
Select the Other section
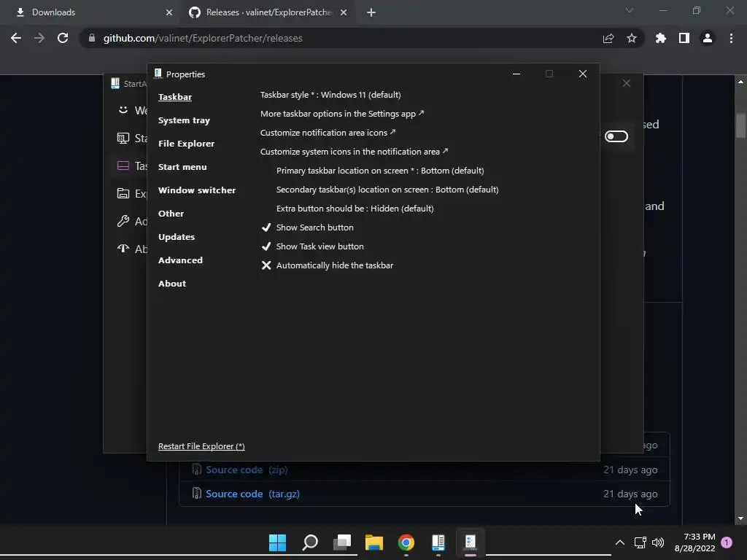tap(171, 214)
